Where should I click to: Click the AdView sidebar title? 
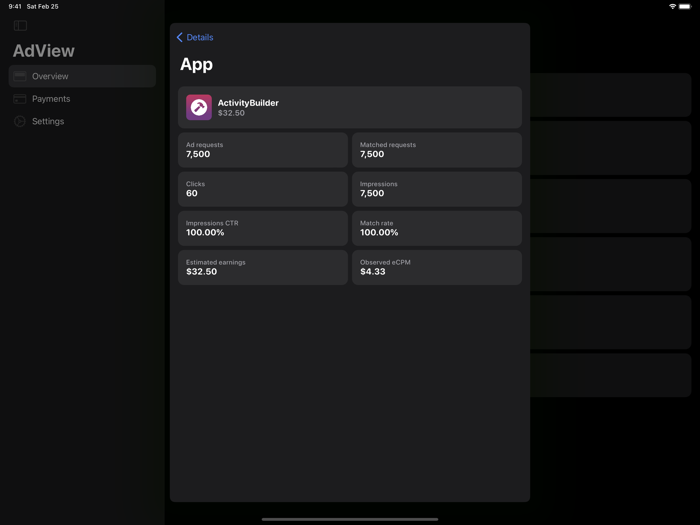tap(44, 51)
